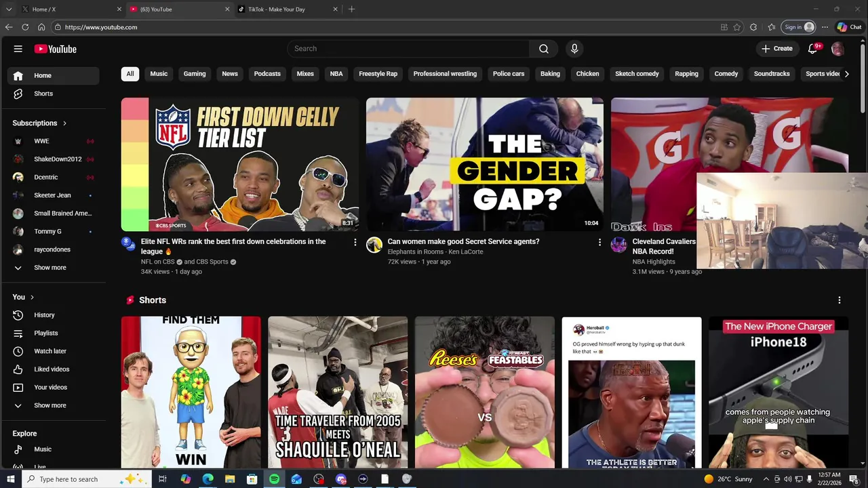Open the iPhone18 charger short

coord(778,392)
